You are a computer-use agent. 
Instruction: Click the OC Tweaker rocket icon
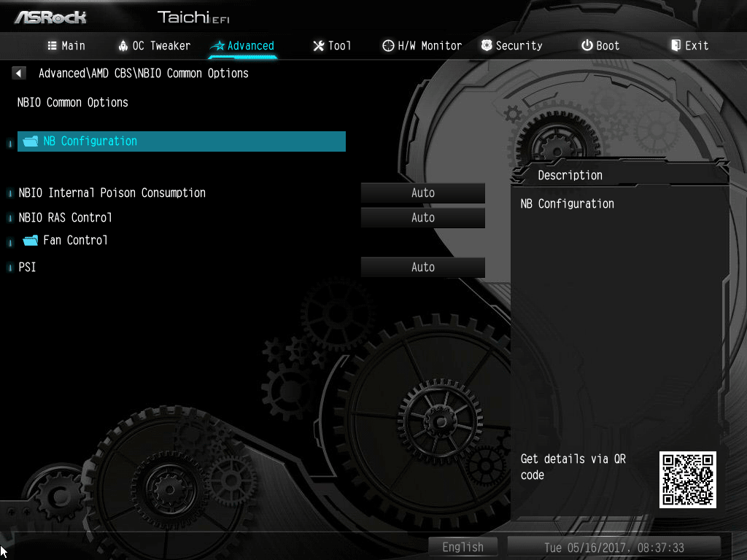click(123, 46)
